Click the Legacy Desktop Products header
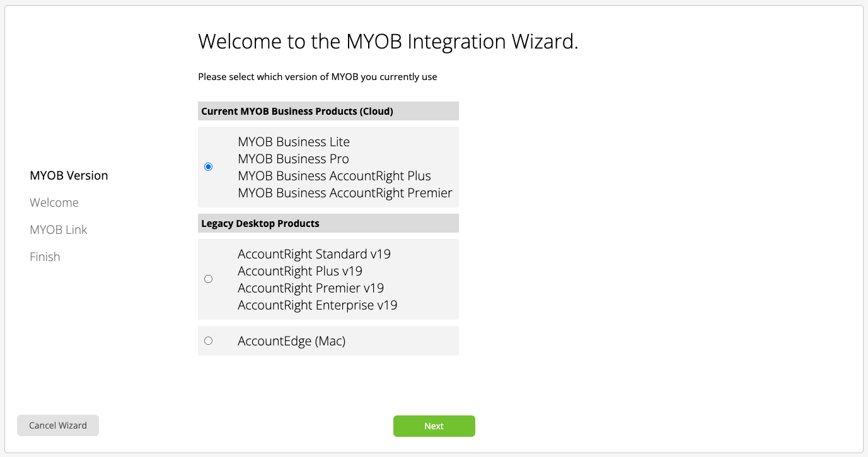Screen dimensions: 868x457 pos(259,223)
